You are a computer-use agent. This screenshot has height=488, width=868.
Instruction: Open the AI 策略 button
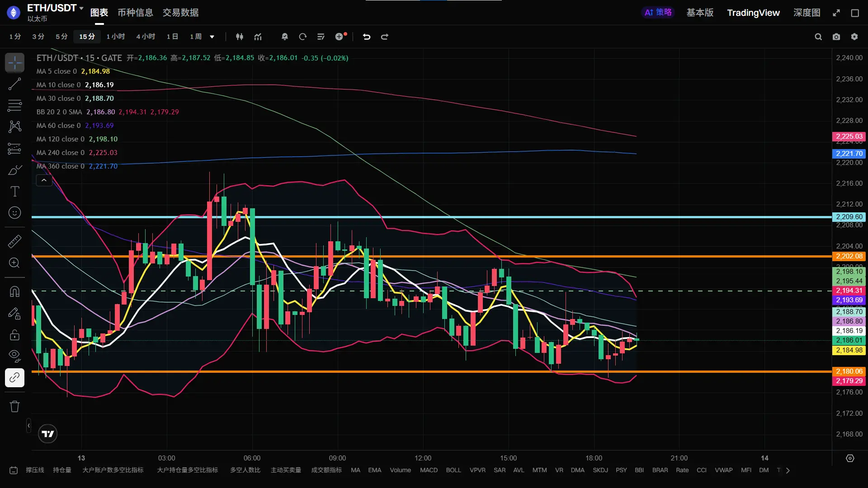click(658, 13)
